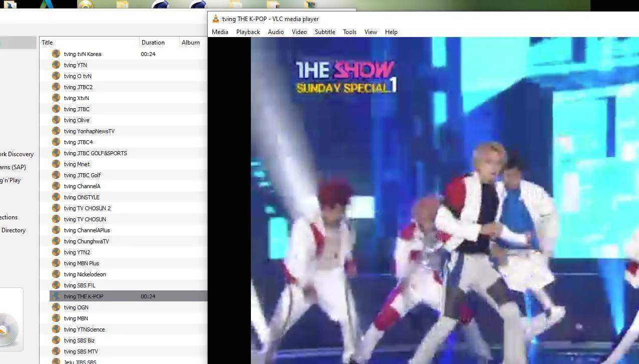This screenshot has width=639, height=364.
Task: Open the Tools menu
Action: 350,32
